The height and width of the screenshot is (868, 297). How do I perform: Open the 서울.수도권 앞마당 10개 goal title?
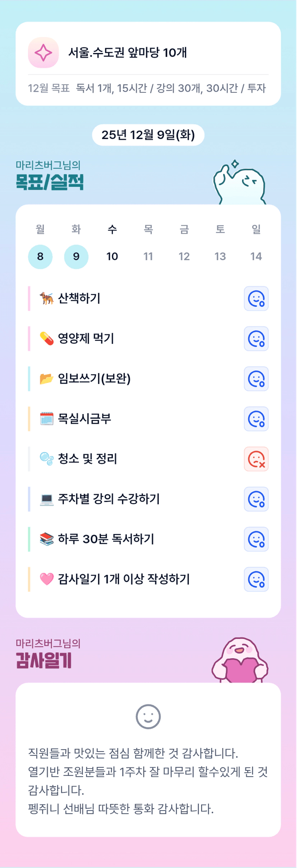point(127,52)
